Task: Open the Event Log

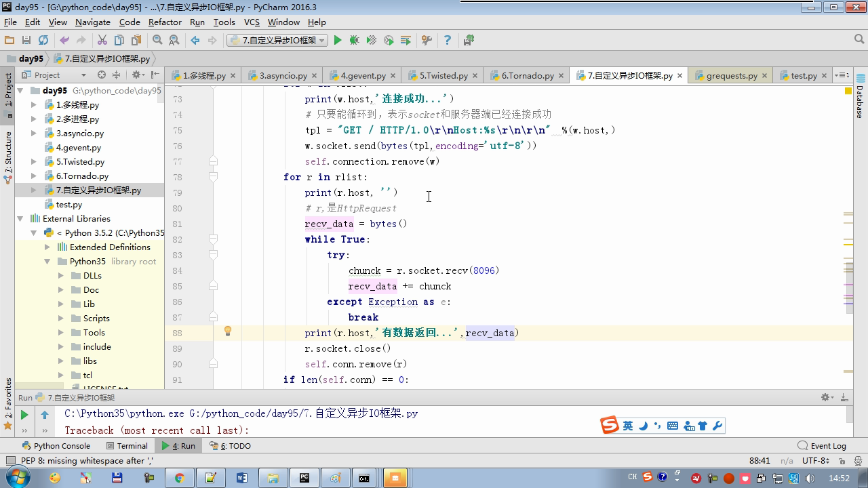Action: 822,446
